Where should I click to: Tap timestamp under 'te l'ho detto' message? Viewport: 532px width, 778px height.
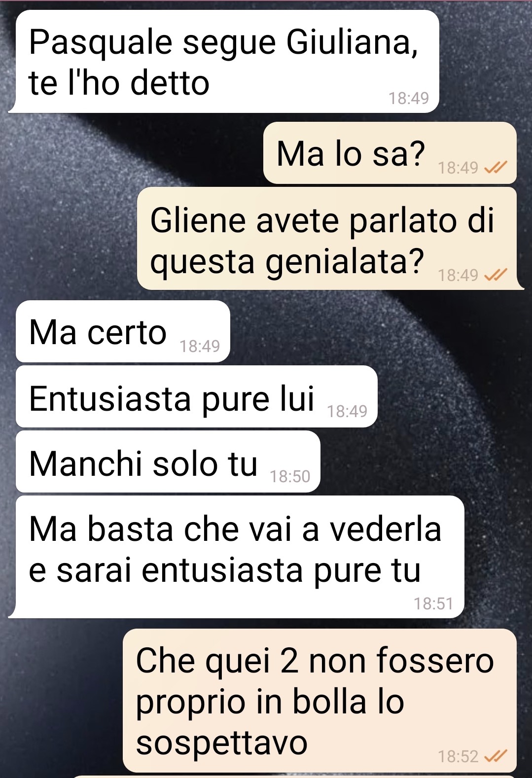[x=409, y=98]
